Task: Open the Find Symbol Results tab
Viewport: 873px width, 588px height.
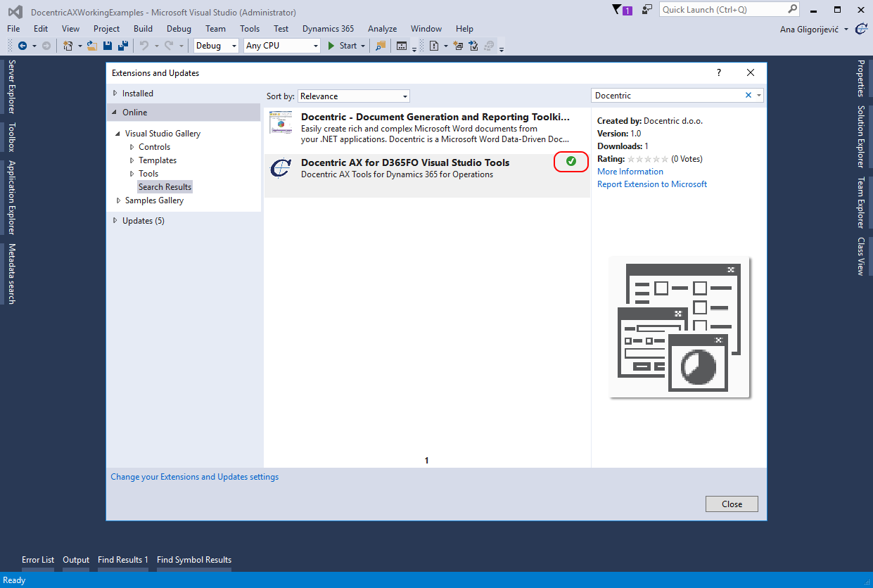Action: coord(194,560)
